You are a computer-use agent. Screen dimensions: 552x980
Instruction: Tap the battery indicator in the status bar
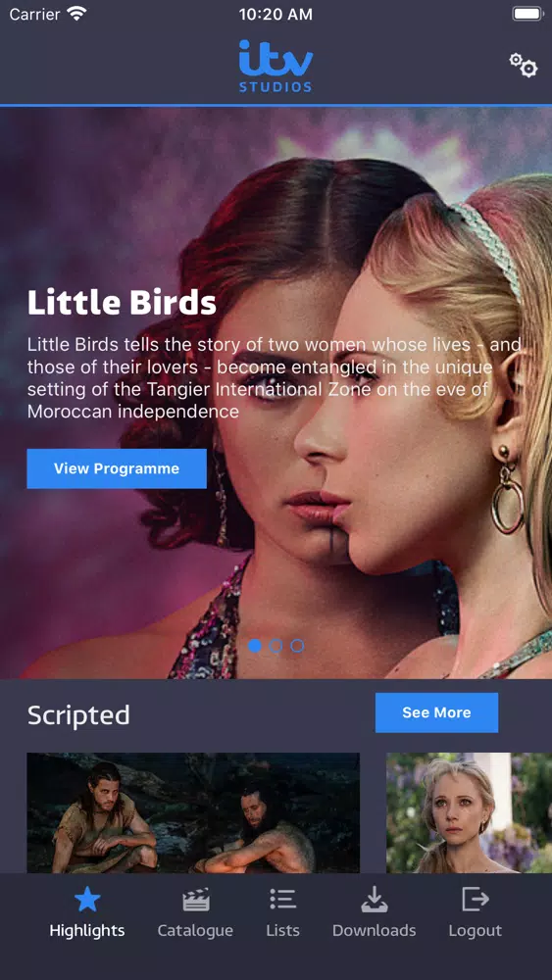click(x=527, y=14)
